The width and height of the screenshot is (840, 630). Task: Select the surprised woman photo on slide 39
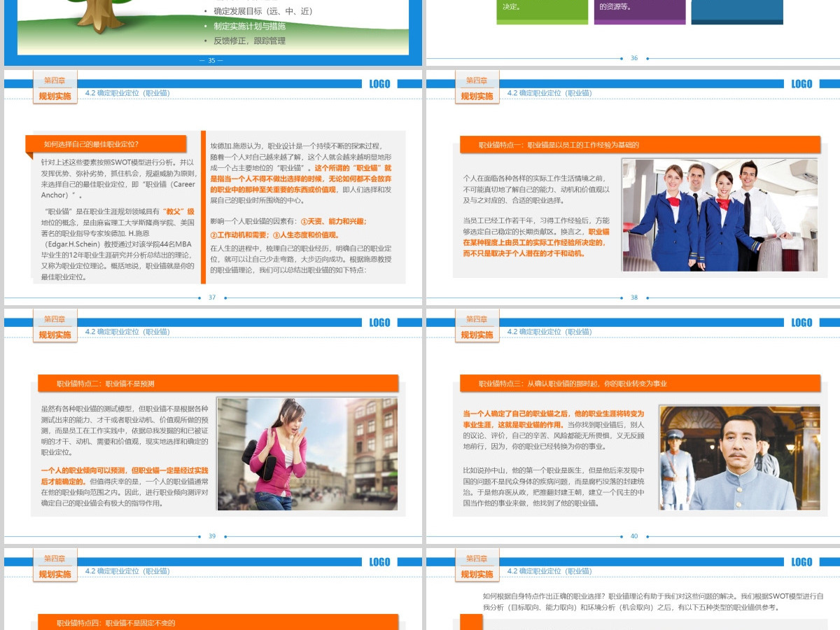[x=307, y=454]
